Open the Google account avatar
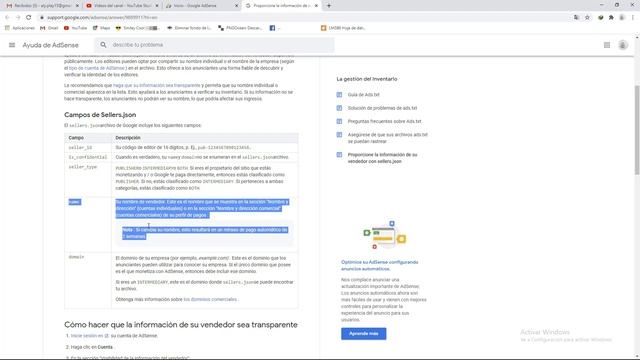The height and width of the screenshot is (360, 640). (622, 45)
